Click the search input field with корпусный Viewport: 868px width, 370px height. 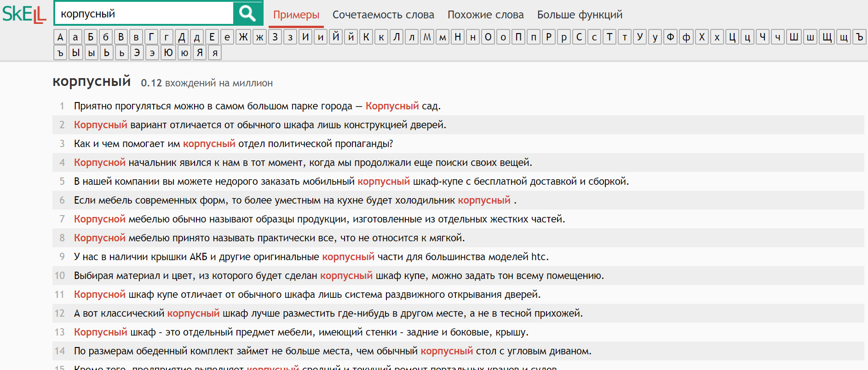144,14
